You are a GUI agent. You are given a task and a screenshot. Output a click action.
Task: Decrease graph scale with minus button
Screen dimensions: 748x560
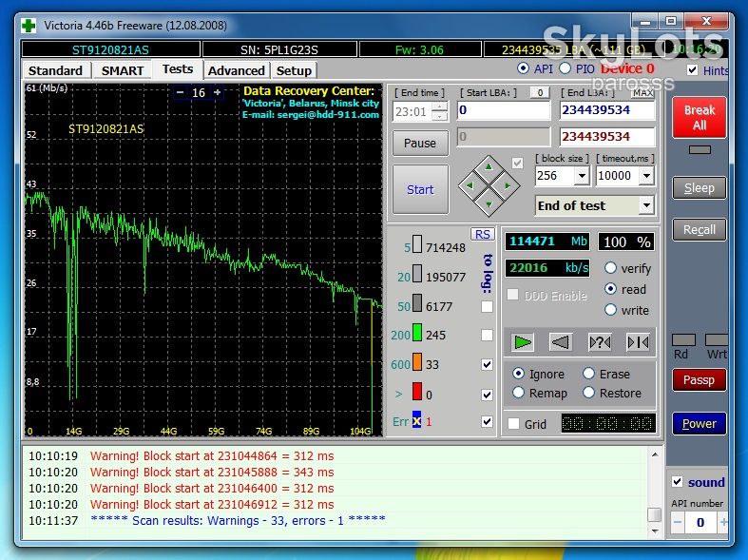point(180,92)
